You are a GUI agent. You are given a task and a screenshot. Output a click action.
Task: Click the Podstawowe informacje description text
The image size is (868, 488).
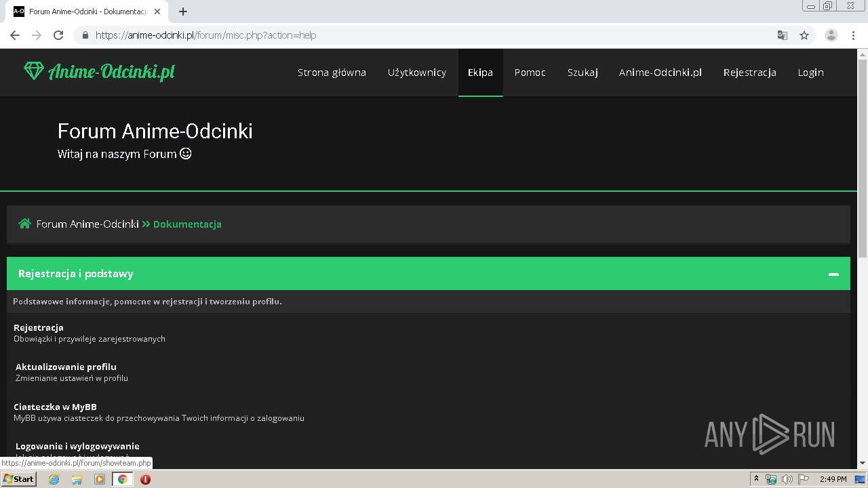click(x=147, y=301)
